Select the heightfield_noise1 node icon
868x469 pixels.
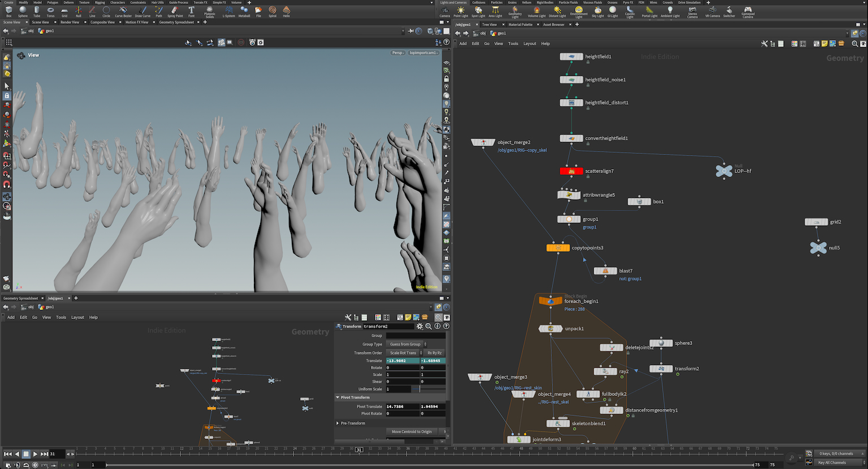[x=571, y=80]
